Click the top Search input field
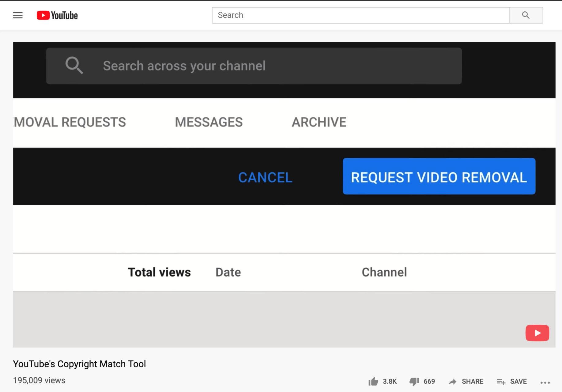The image size is (562, 392). [361, 15]
